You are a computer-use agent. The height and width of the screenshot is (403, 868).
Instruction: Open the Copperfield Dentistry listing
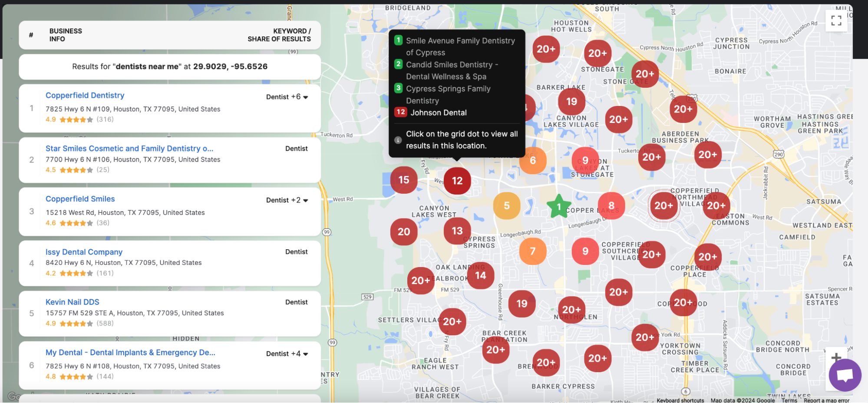pyautogui.click(x=85, y=96)
